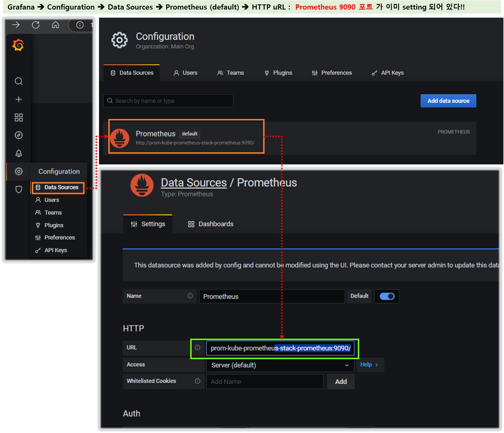Click the Type: Prometheus subtitle
504x433 pixels.
[187, 194]
